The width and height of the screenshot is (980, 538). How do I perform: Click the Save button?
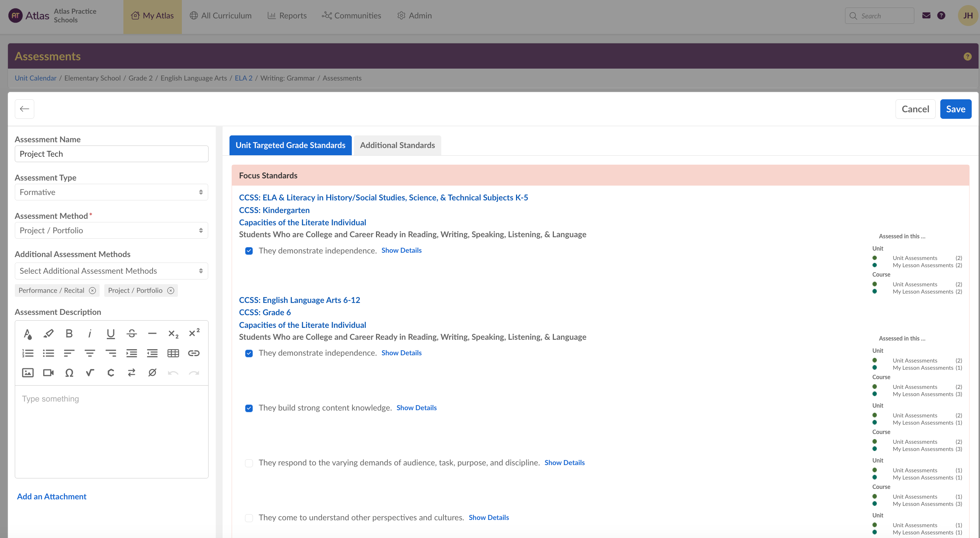pos(955,109)
